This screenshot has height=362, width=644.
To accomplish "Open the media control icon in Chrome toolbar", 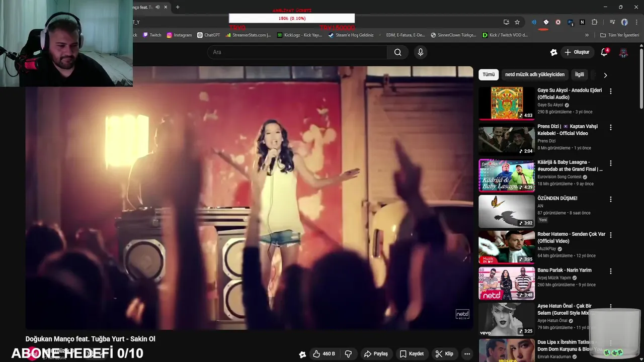I will pos(612,22).
